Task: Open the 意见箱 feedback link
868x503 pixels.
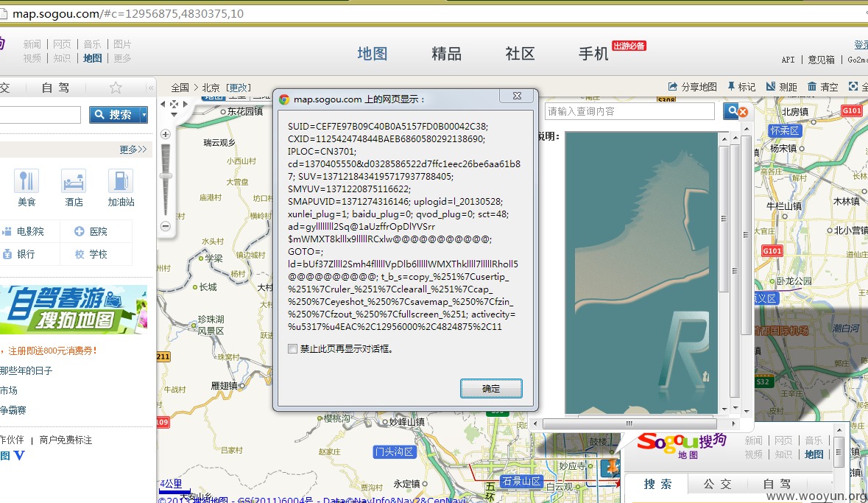Action: (821, 60)
